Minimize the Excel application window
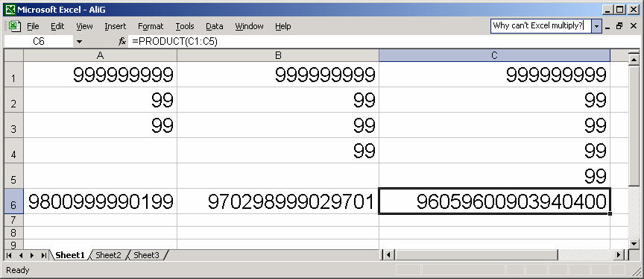Image resolution: width=644 pixels, height=279 pixels. pos(608,9)
